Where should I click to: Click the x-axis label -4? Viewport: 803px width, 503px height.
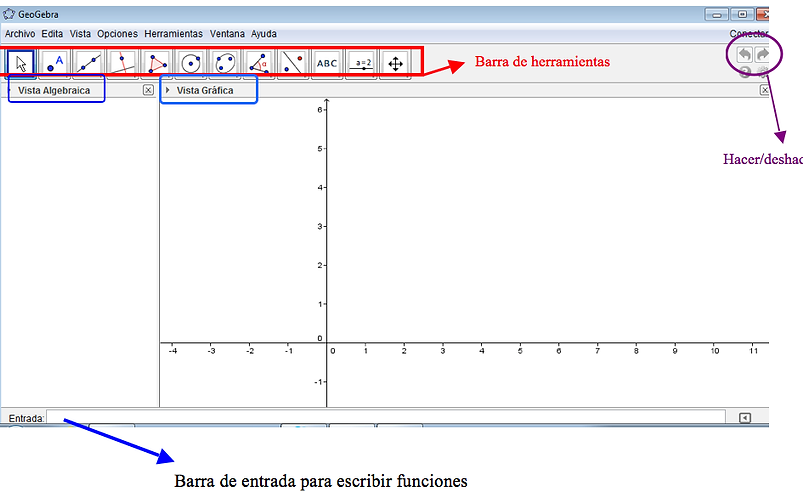pyautogui.click(x=173, y=351)
